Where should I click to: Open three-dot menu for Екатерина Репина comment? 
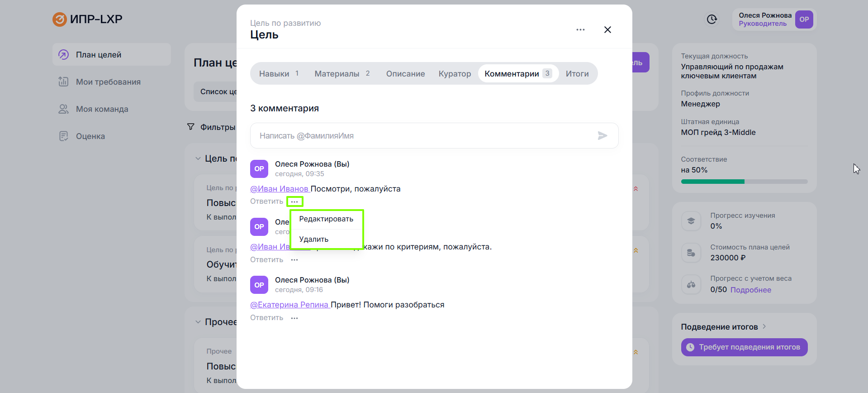point(294,318)
